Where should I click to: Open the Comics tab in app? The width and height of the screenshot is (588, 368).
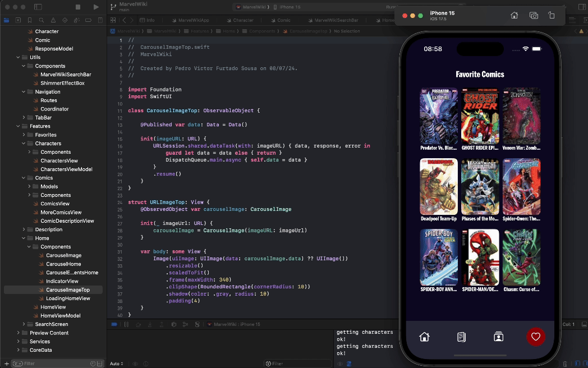click(462, 337)
